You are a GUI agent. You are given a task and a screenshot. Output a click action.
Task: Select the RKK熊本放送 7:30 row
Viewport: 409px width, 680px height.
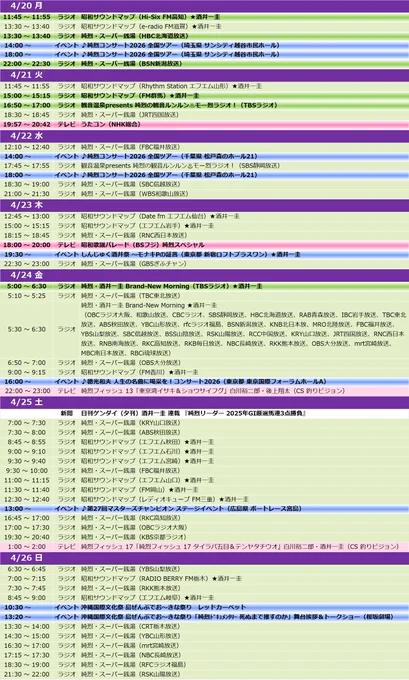pos(204,588)
